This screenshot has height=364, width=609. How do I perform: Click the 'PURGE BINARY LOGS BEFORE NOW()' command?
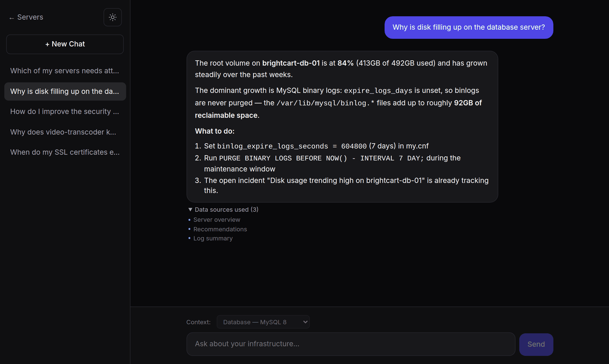click(x=283, y=158)
